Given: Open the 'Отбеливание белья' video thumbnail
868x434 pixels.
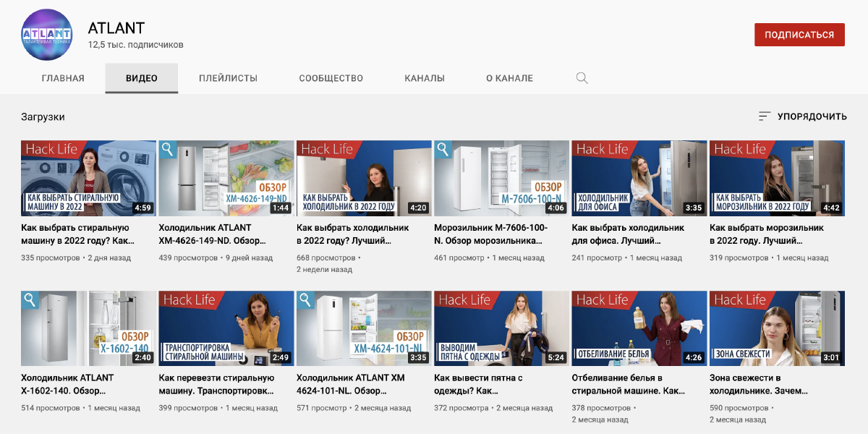Looking at the screenshot, I should (x=639, y=328).
